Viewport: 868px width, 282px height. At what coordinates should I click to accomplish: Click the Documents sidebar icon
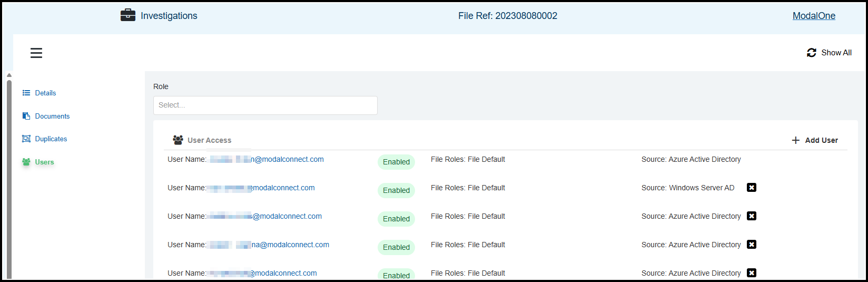coord(26,116)
